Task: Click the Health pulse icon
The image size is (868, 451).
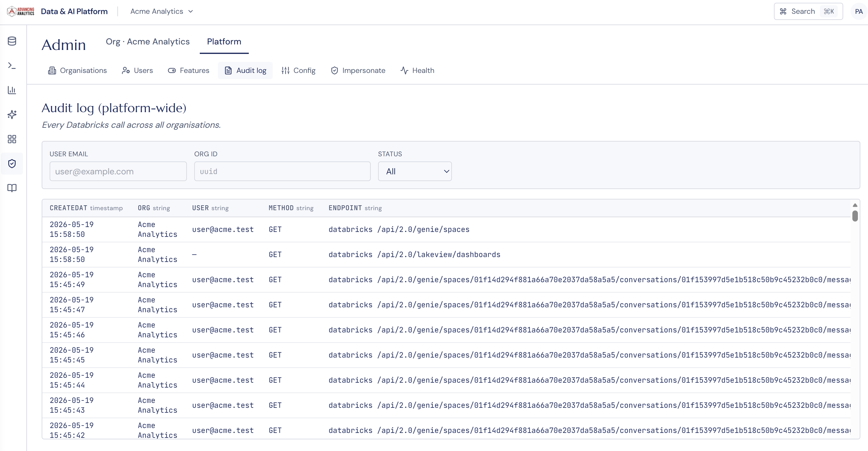Action: [x=404, y=70]
